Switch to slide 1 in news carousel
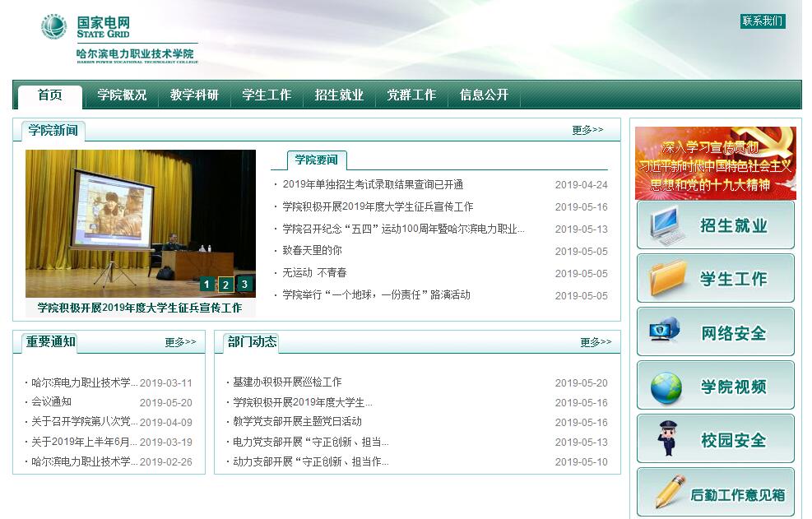 click(x=206, y=285)
